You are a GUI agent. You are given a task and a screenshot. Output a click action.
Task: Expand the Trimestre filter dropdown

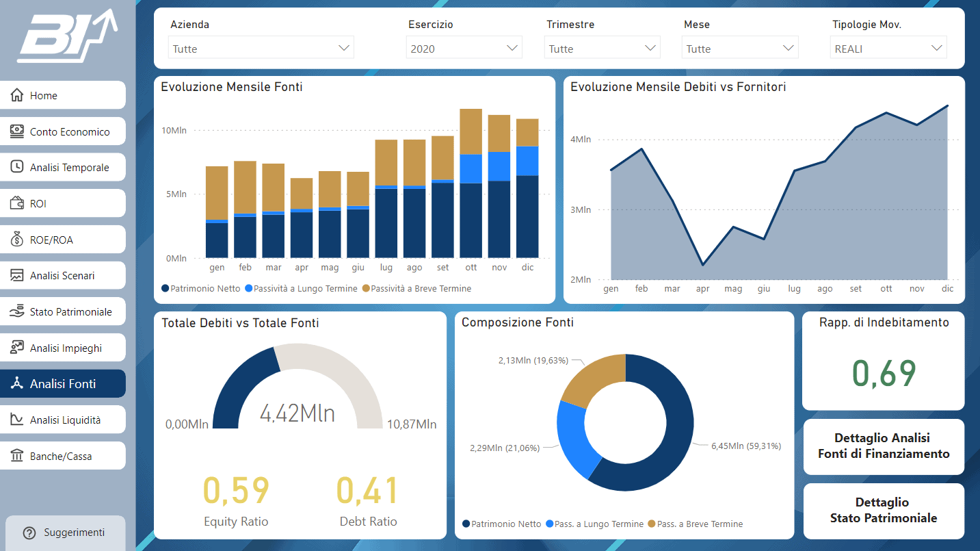point(602,48)
